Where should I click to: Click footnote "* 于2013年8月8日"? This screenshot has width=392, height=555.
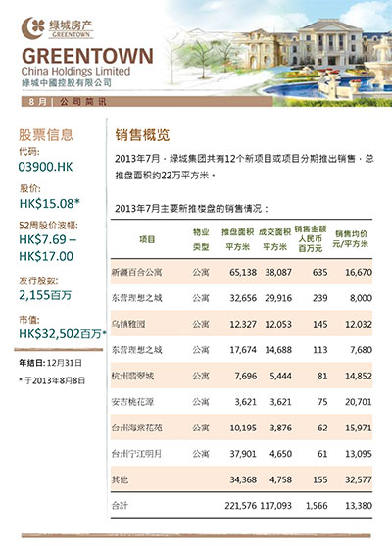pyautogui.click(x=52, y=380)
